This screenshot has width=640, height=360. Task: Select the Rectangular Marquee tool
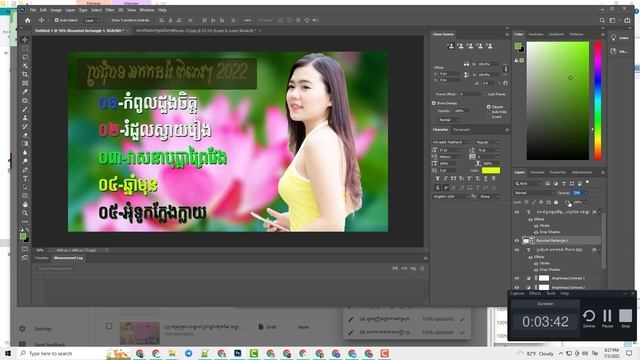pos(25,49)
